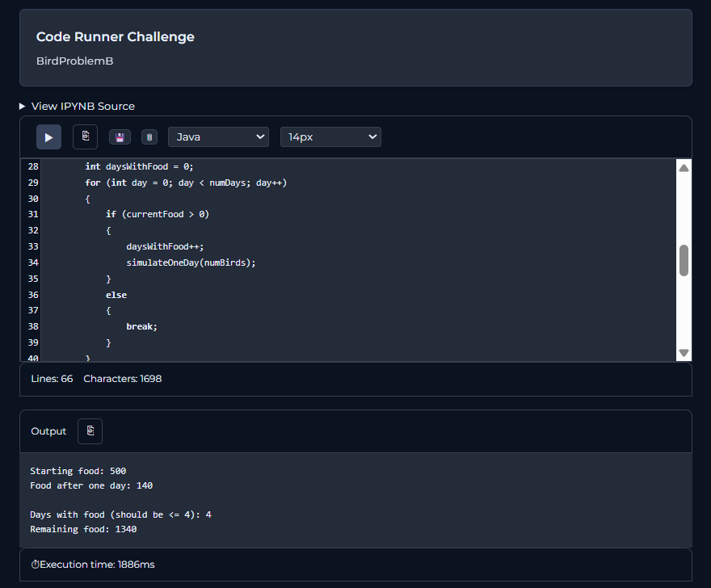Run the code with the play button

coord(48,137)
